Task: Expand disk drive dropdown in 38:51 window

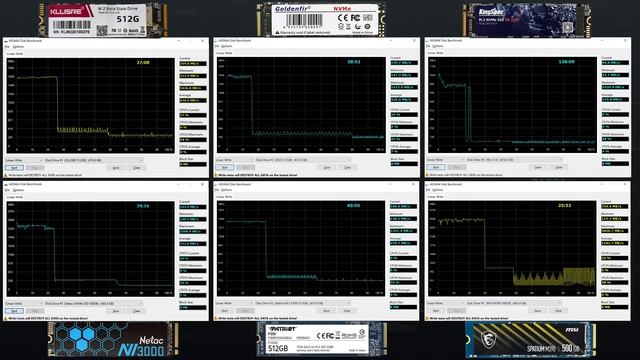Action: pyautogui.click(x=303, y=160)
